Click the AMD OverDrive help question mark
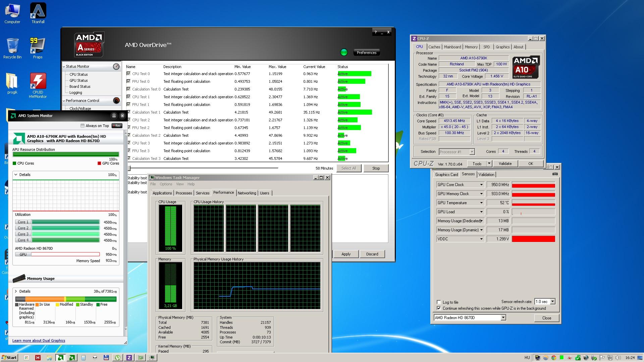 click(375, 33)
